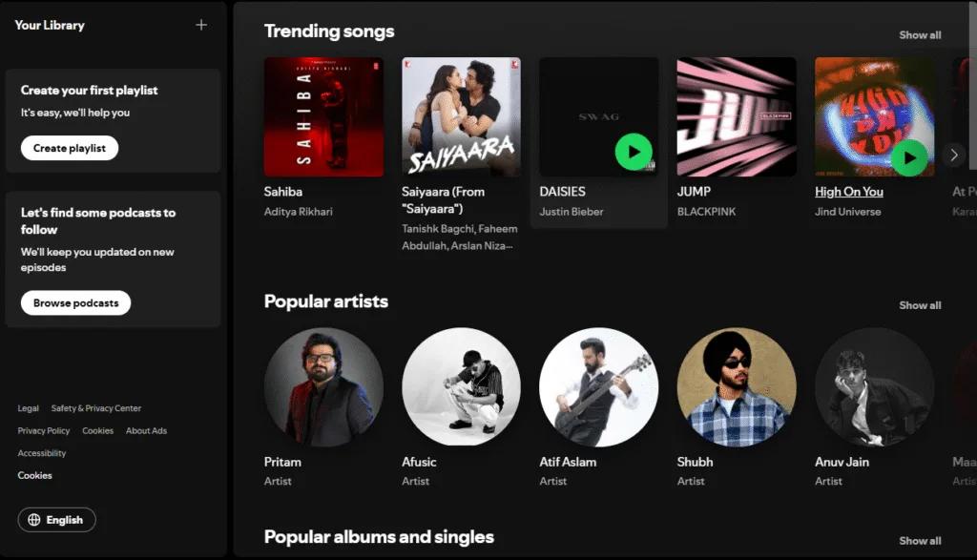Image resolution: width=977 pixels, height=560 pixels.
Task: Open the High On You song title link
Action: (848, 192)
